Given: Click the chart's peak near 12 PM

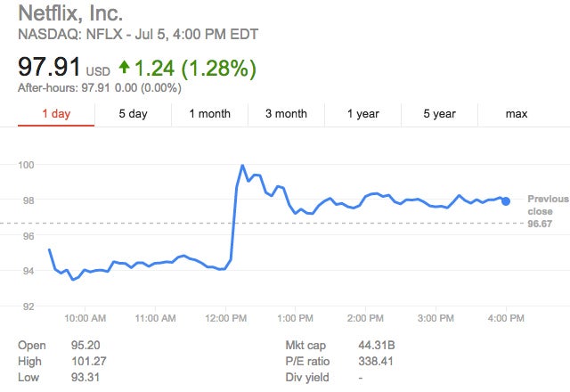Looking at the screenshot, I should tap(241, 166).
